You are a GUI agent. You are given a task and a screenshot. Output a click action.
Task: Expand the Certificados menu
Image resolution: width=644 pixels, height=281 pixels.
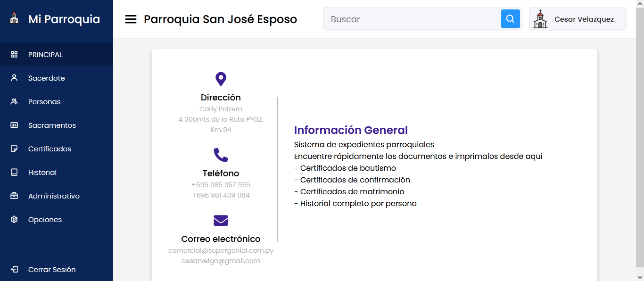pos(50,149)
